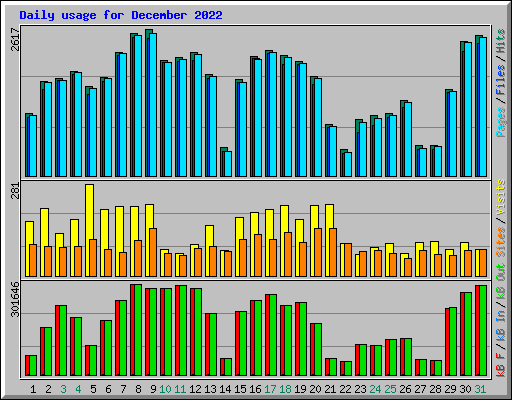Click the cyan pages bar for day 31
This screenshot has width=512, height=400.
tap(483, 107)
